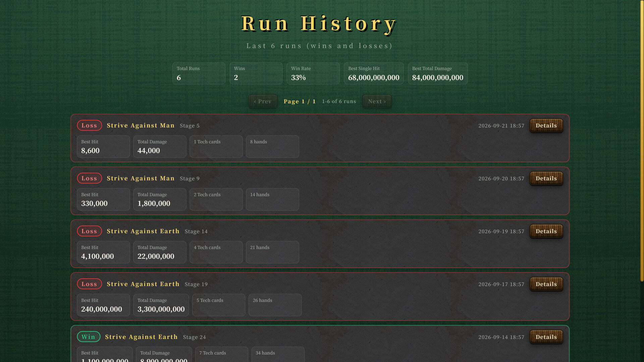The height and width of the screenshot is (362, 644).
Task: Click the Best Hit 8,600 tile
Action: pos(103,146)
